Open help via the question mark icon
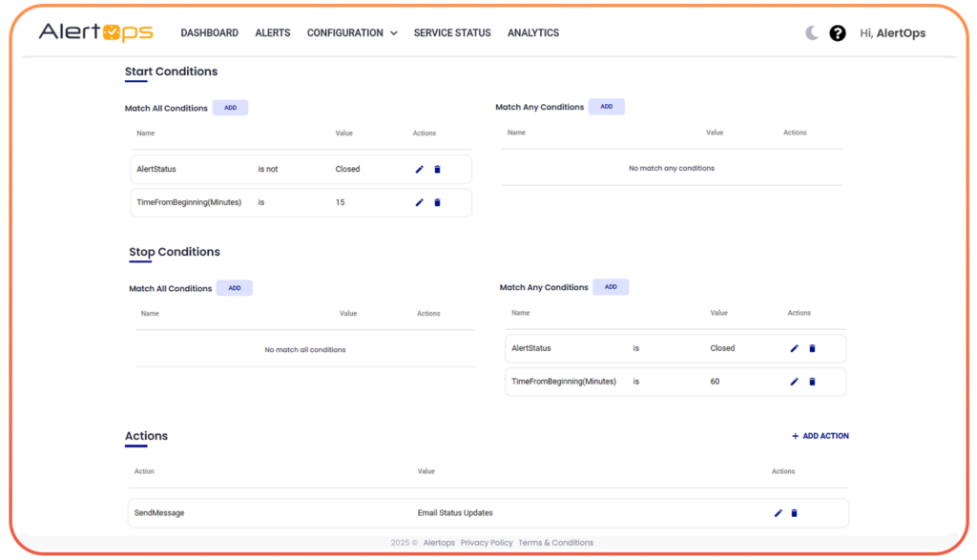 838,32
